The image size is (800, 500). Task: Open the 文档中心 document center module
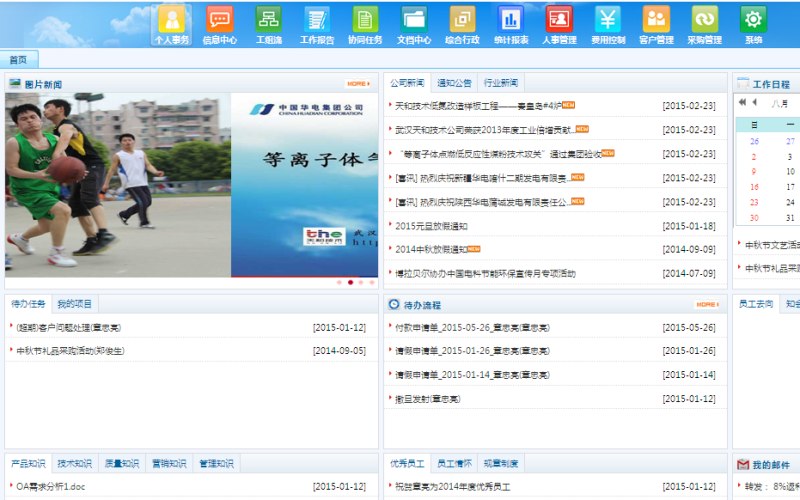point(414,25)
